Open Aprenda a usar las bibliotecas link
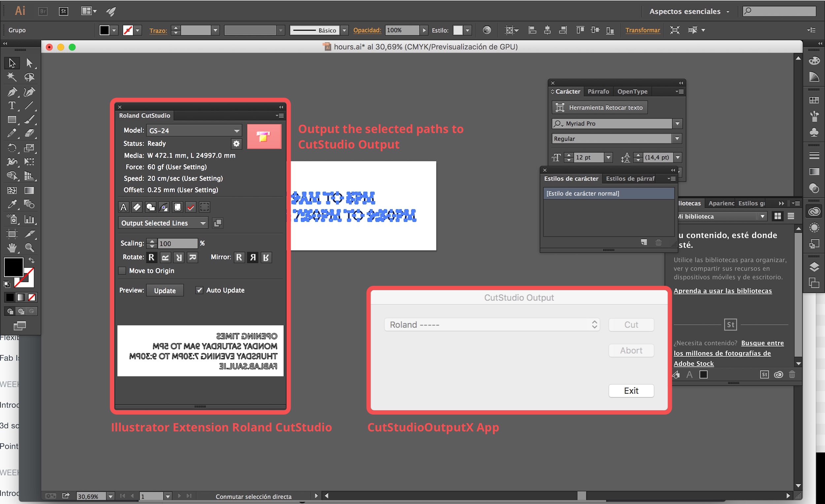The image size is (825, 504). (723, 291)
